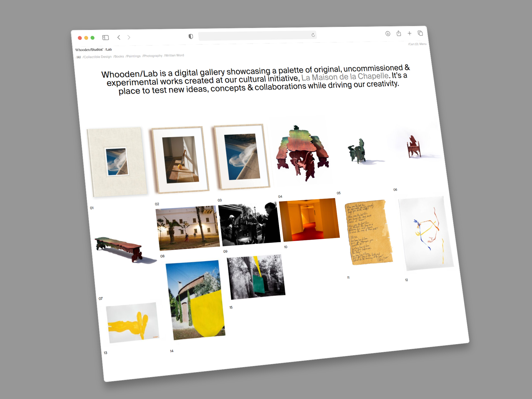Open the site Menu
The image size is (532, 399).
[x=423, y=44]
